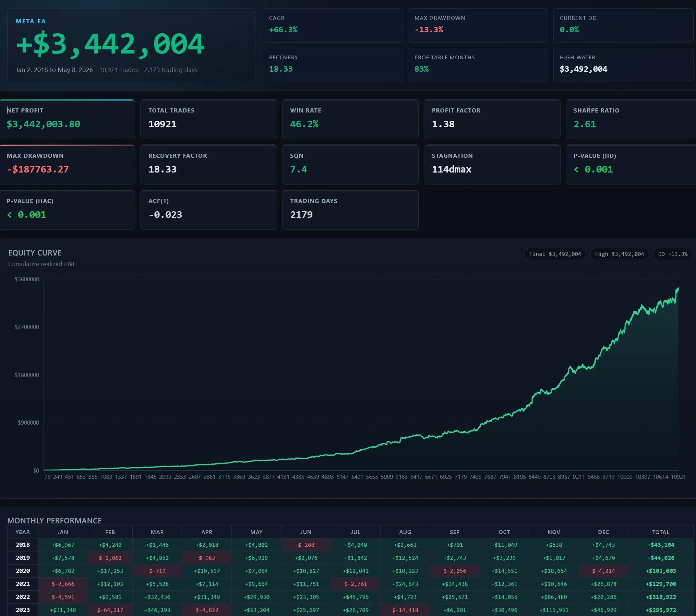
Task: Select the Profit Factor 1.38 card
Action: tap(492, 119)
